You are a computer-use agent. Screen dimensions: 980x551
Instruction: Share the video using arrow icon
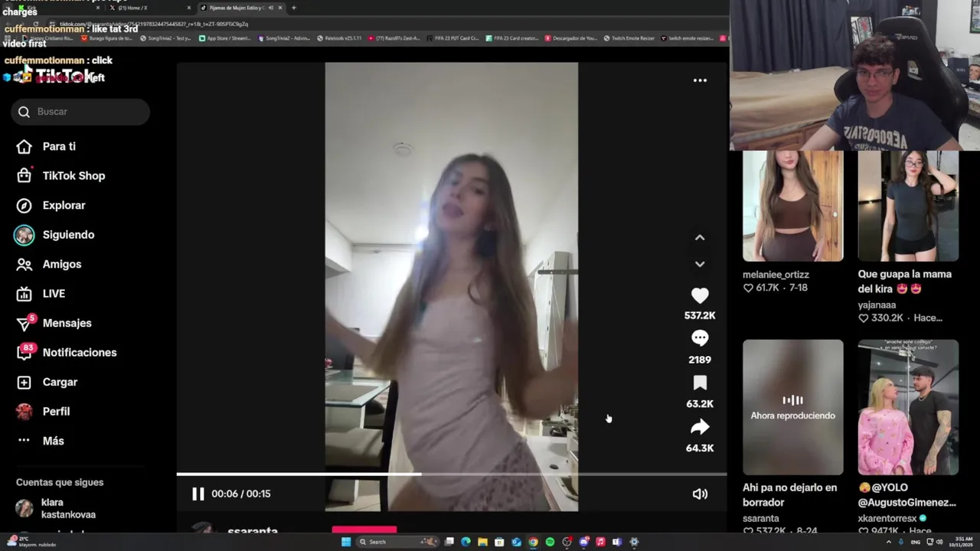pyautogui.click(x=700, y=427)
